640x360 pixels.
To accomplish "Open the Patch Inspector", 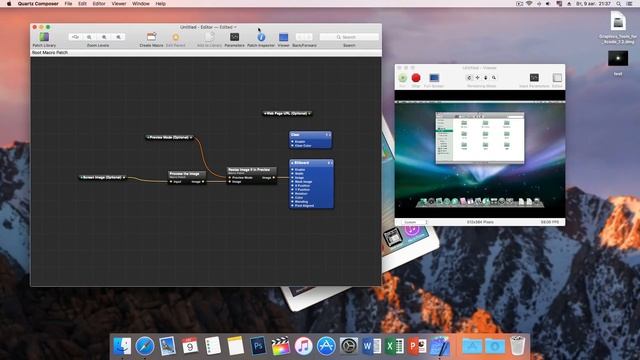I will pos(261,37).
